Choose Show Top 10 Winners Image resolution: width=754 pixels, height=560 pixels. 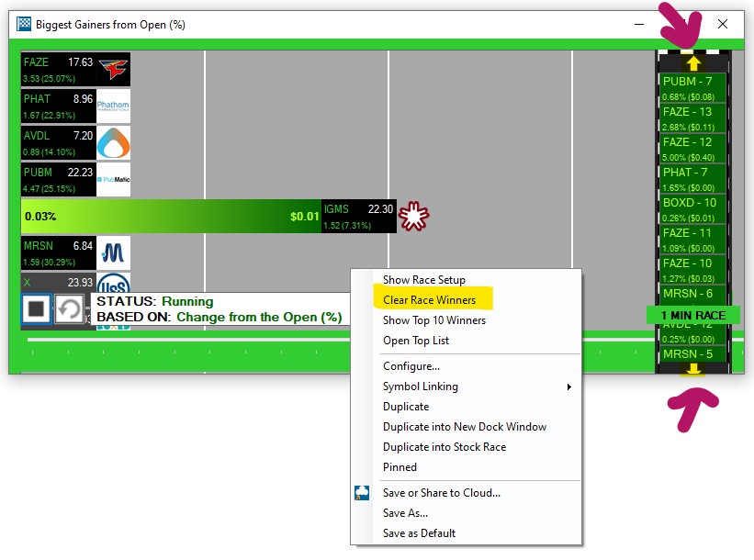(433, 320)
